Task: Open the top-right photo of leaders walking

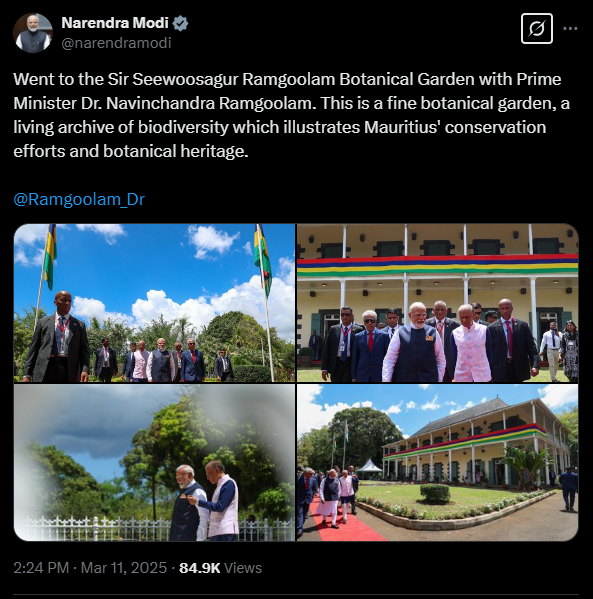Action: pyautogui.click(x=437, y=303)
